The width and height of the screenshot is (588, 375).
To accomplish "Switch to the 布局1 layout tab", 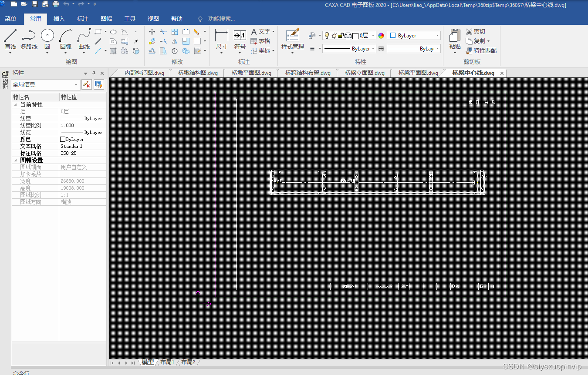I will (x=167, y=362).
